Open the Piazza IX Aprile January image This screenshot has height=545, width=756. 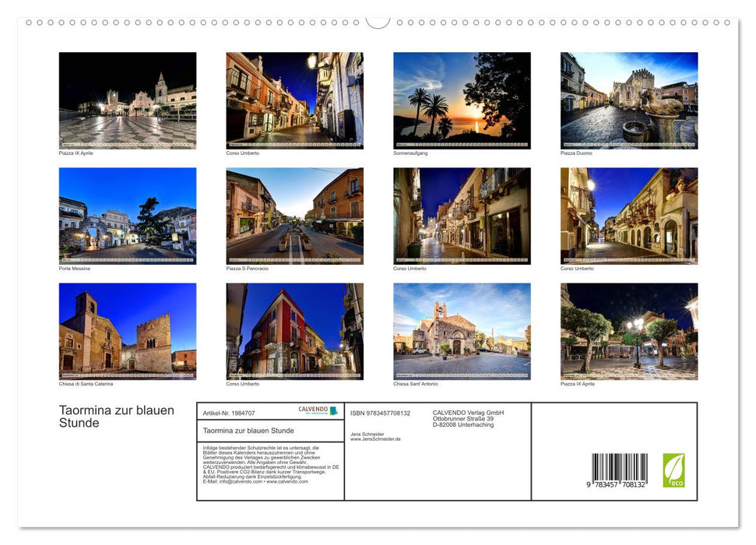coord(128,100)
